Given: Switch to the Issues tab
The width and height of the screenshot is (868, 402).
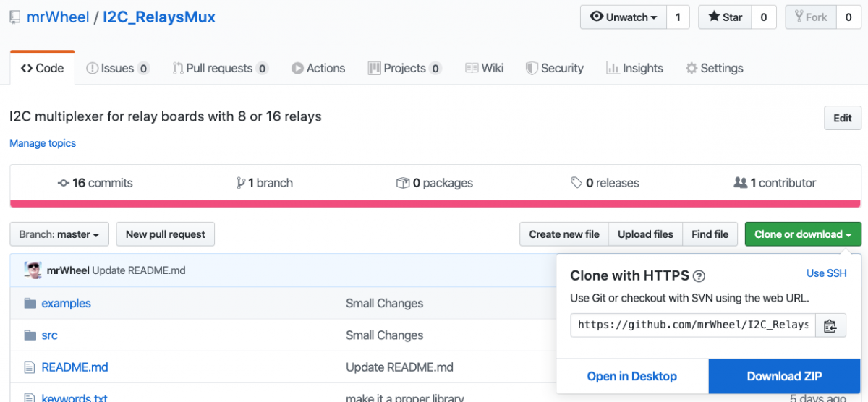Looking at the screenshot, I should pyautogui.click(x=118, y=68).
